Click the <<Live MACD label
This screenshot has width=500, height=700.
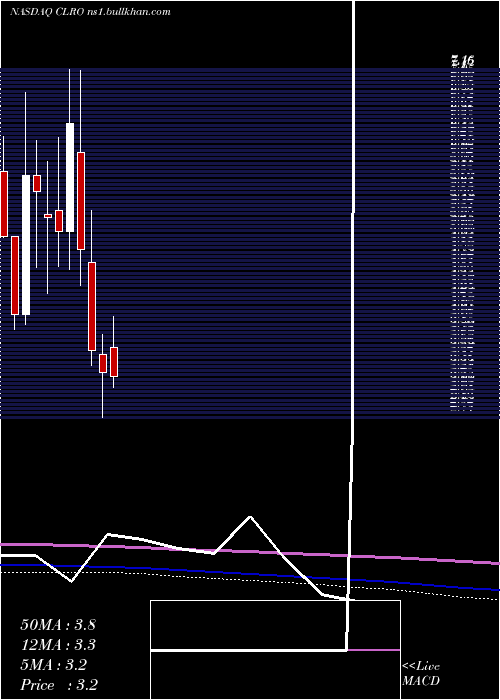point(421,674)
